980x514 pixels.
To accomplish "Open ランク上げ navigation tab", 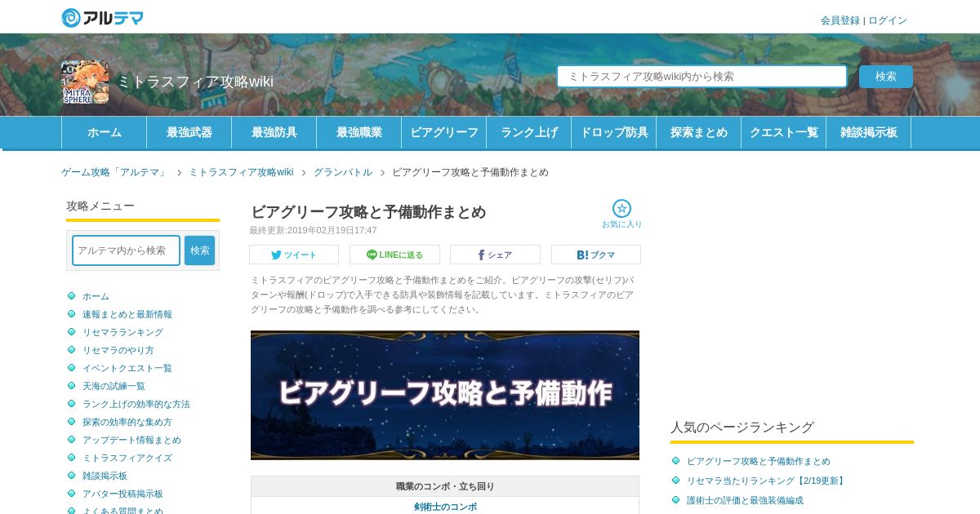I will tap(528, 132).
